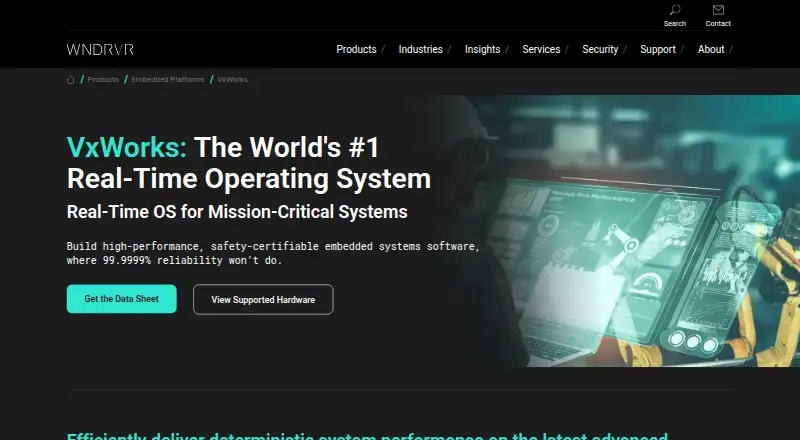Follow the Products breadcrumb link
Screen dimensions: 800x440
(103, 80)
